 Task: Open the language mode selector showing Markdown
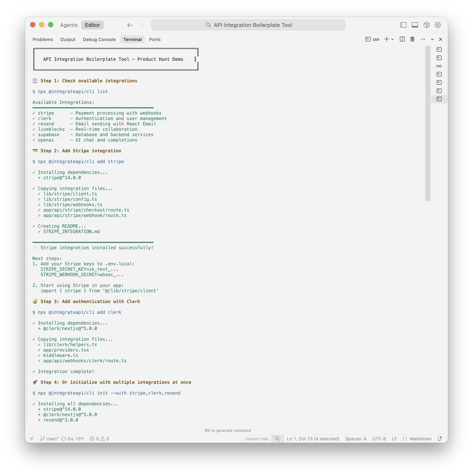coord(420,439)
